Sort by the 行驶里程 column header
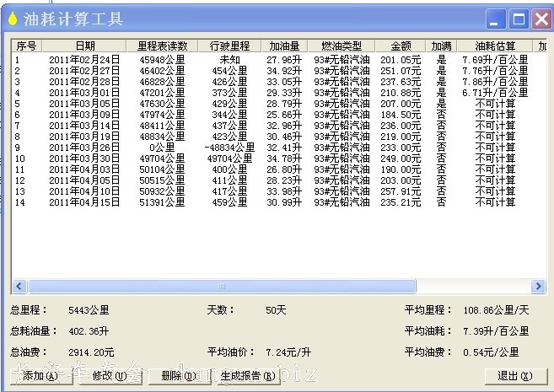The image size is (554, 392). (x=229, y=46)
